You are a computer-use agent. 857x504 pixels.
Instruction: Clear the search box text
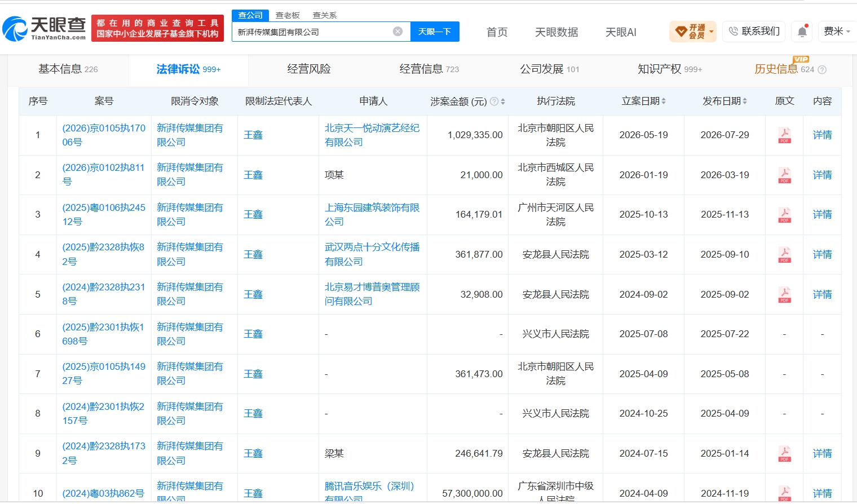tap(398, 32)
